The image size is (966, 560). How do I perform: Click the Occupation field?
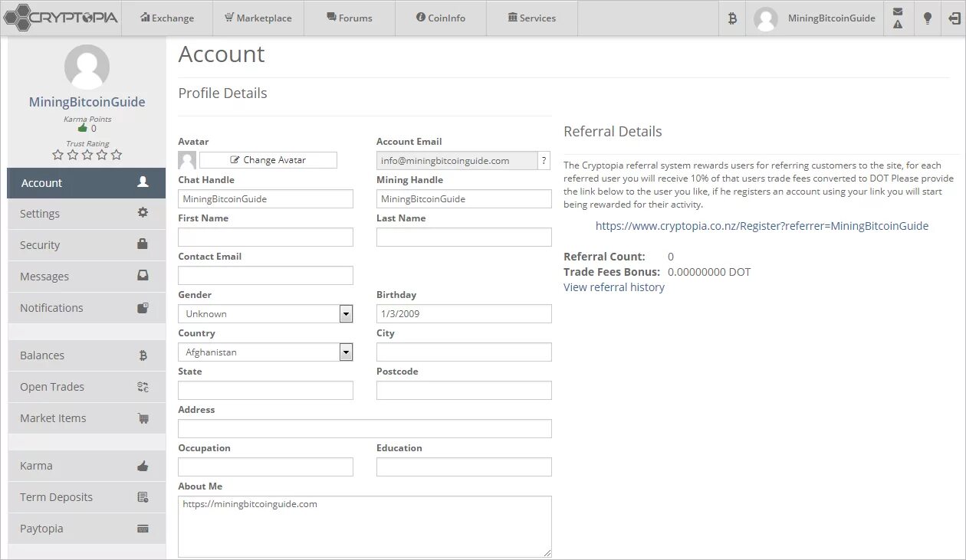click(265, 467)
